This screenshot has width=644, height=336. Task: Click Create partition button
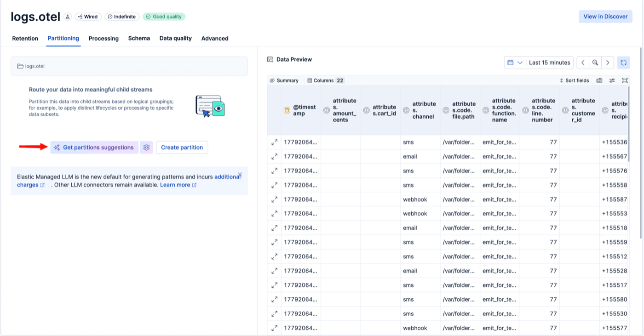click(x=182, y=148)
